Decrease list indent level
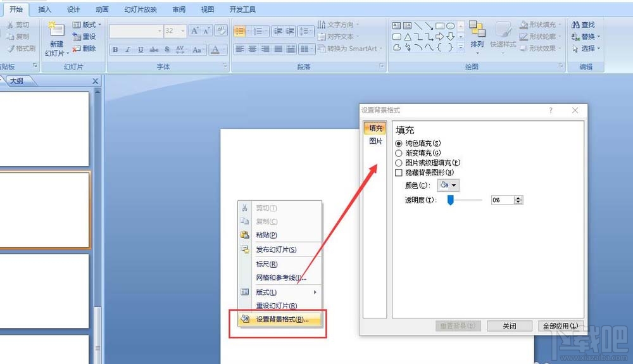 [278, 31]
